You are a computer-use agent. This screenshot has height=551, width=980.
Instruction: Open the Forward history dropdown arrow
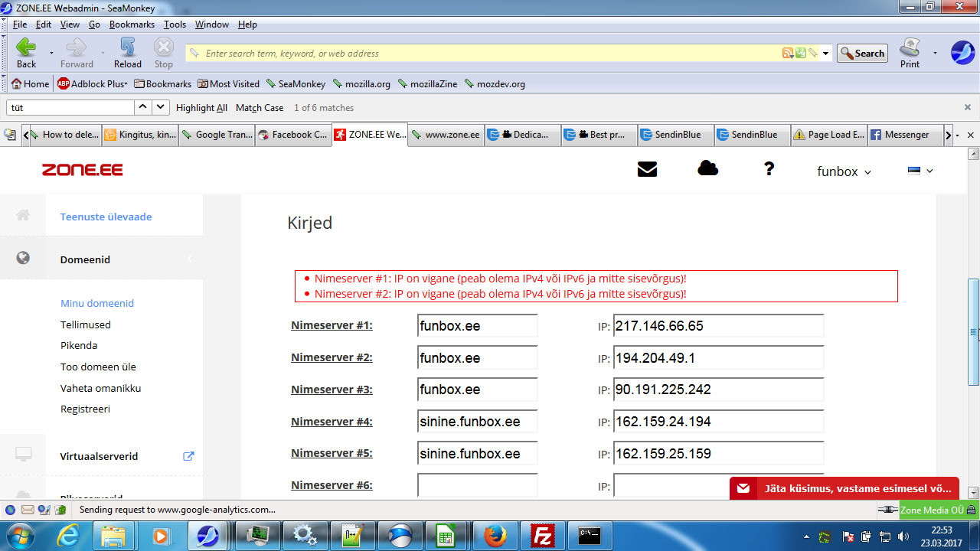coord(102,53)
